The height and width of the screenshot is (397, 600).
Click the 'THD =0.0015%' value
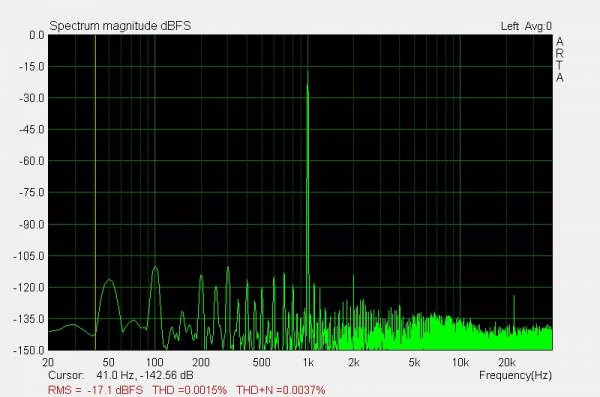click(189, 390)
